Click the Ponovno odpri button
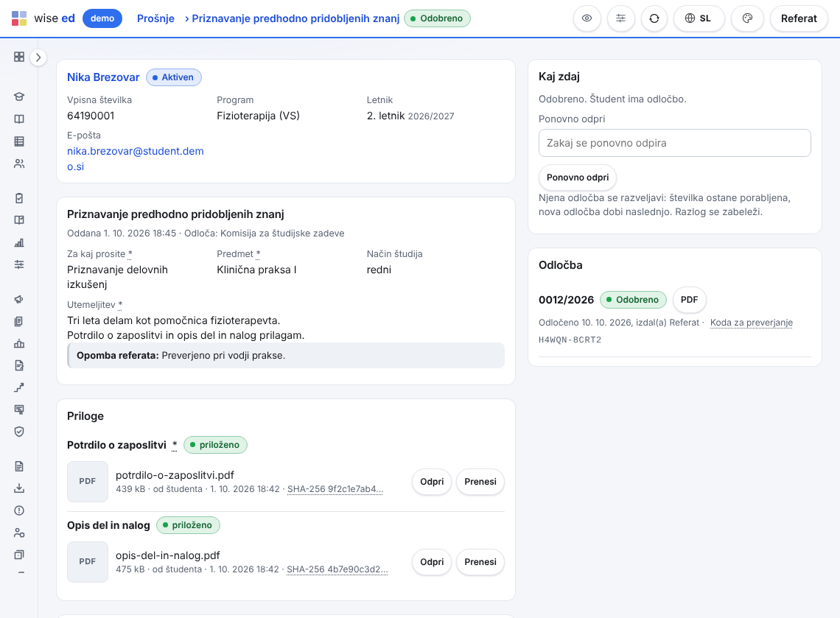Screen dimensions: 840x618 click(578, 178)
